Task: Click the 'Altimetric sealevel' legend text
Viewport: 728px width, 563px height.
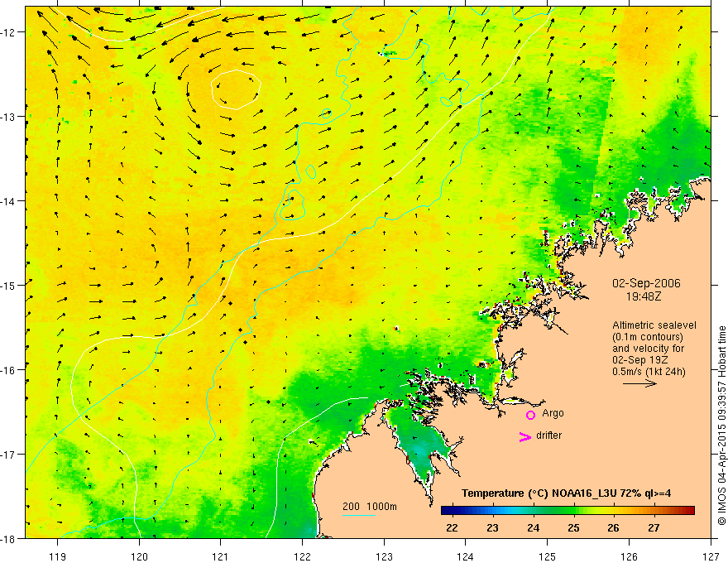Action: (654, 325)
